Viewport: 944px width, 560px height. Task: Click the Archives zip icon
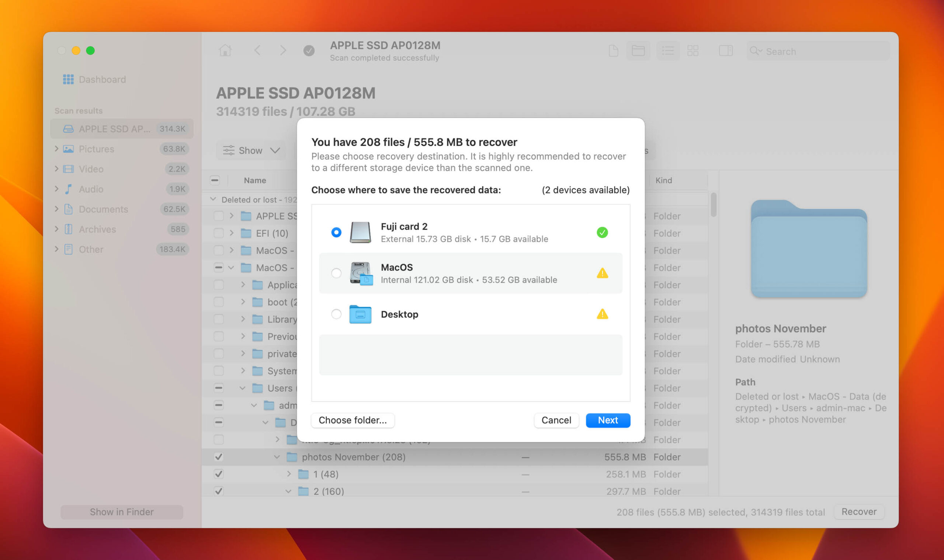(68, 229)
